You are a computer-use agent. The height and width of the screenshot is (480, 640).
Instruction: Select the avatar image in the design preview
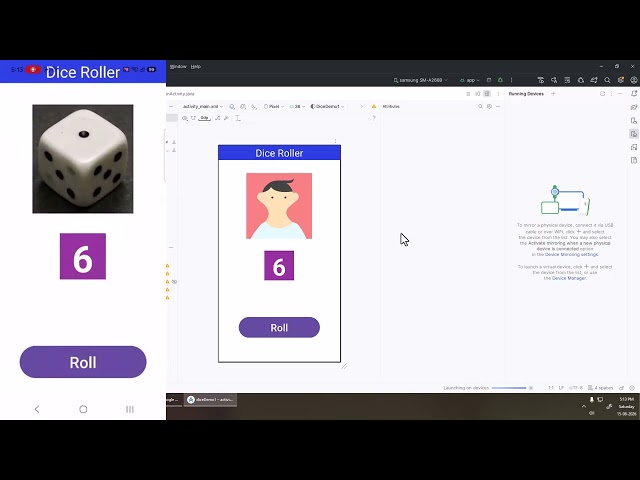[x=279, y=206]
